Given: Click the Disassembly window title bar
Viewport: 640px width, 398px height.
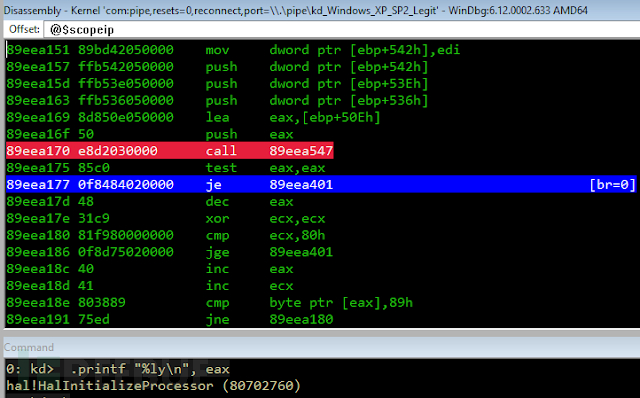Looking at the screenshot, I should click(320, 10).
